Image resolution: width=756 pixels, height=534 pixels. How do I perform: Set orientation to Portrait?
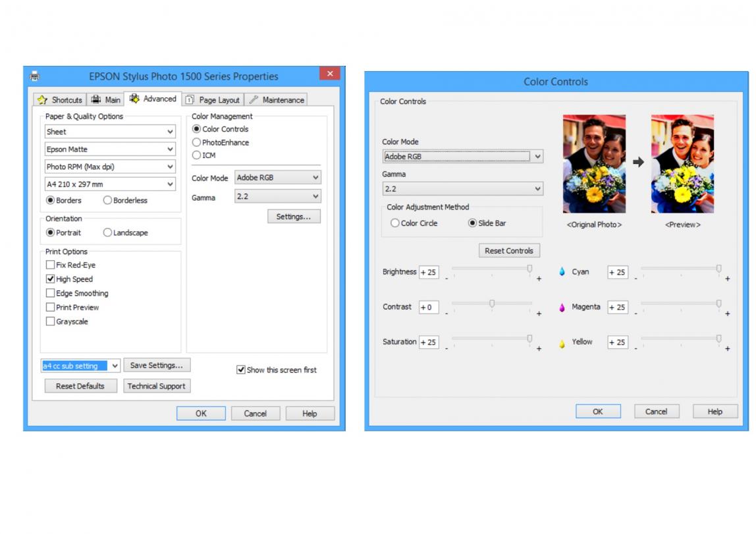[50, 232]
